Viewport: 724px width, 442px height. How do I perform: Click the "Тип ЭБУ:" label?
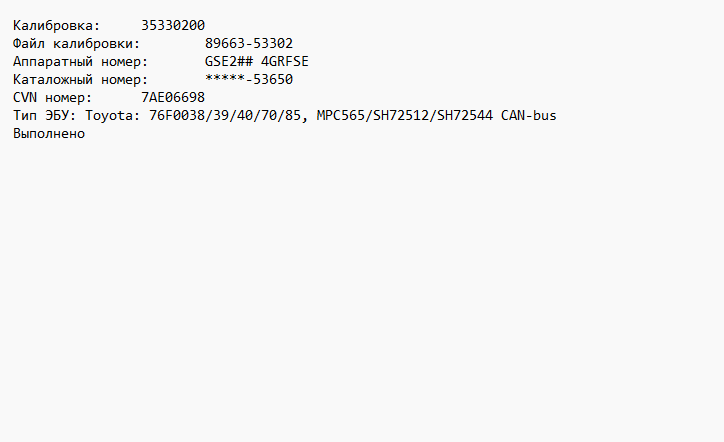coord(45,115)
